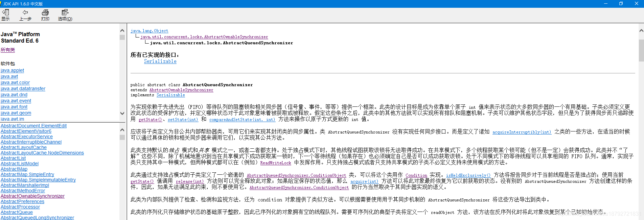644x220 pixels.
Task: Open AbstractMarshallerImpl class link
Action: 25,185
